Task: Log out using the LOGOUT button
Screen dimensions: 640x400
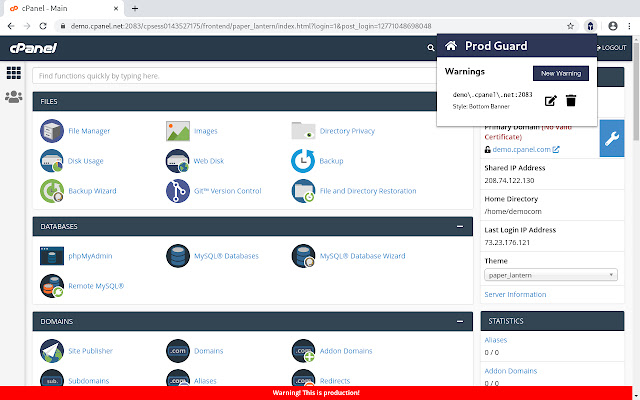Action: coord(611,48)
